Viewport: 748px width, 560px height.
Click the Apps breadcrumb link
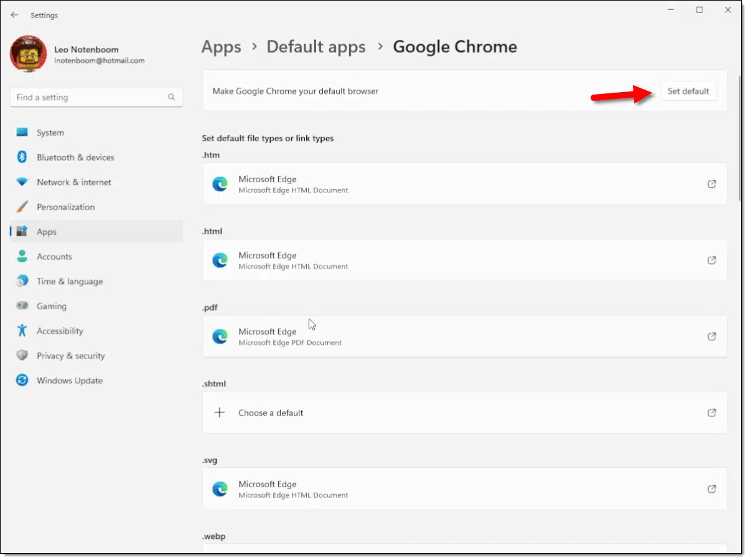[x=221, y=47]
